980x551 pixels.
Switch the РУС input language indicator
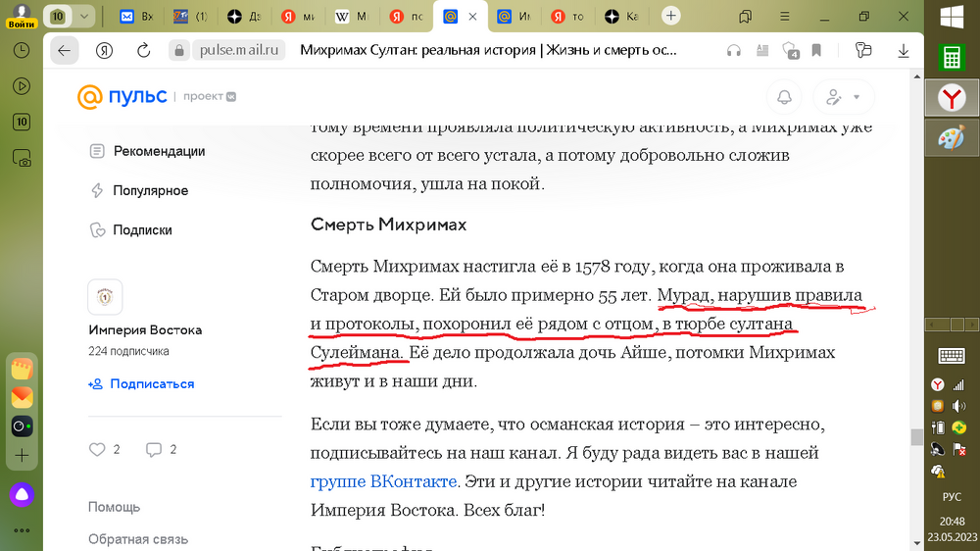tap(952, 497)
